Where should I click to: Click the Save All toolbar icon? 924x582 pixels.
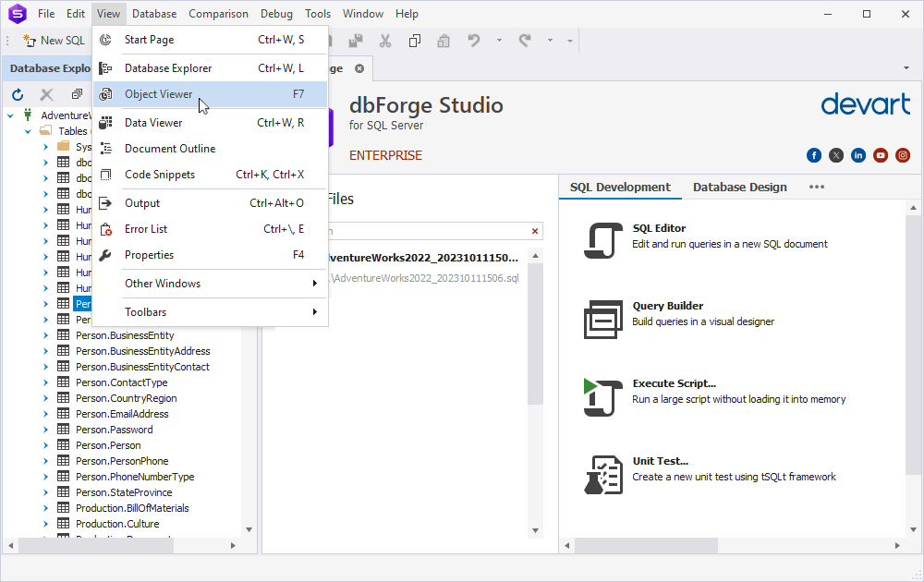356,41
